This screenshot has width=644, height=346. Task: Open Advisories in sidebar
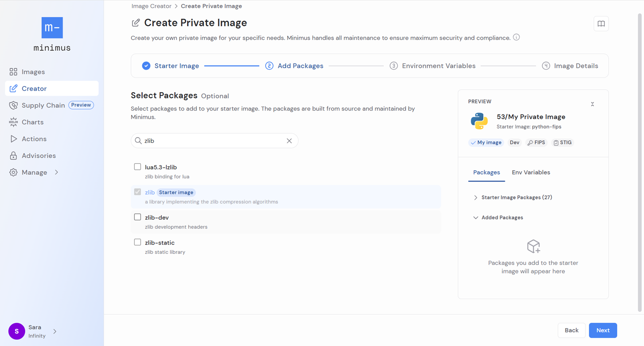[39, 156]
